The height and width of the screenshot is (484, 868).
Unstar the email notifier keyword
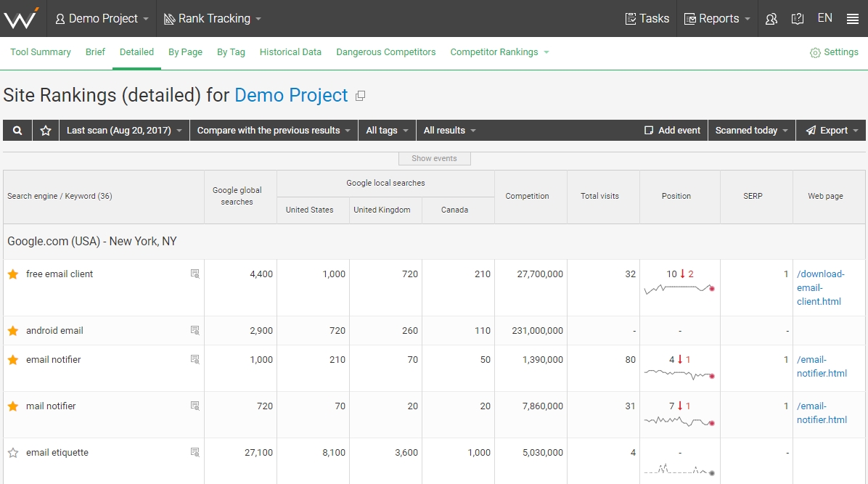pos(13,359)
